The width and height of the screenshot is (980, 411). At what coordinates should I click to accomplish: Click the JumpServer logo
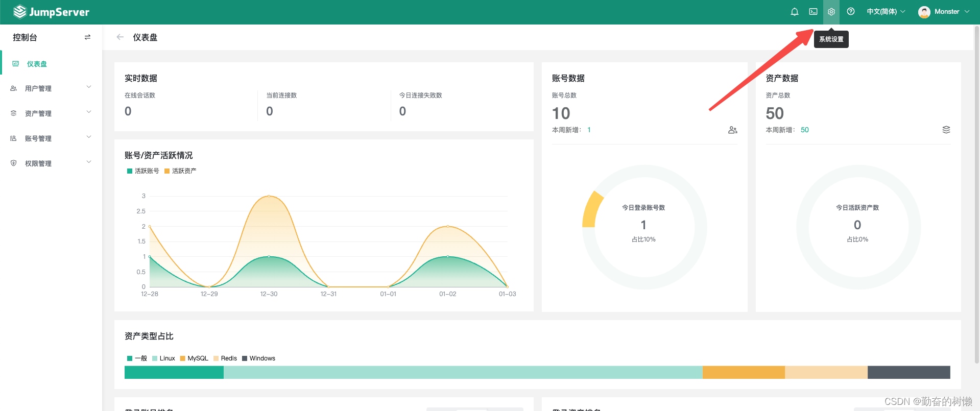pos(51,12)
